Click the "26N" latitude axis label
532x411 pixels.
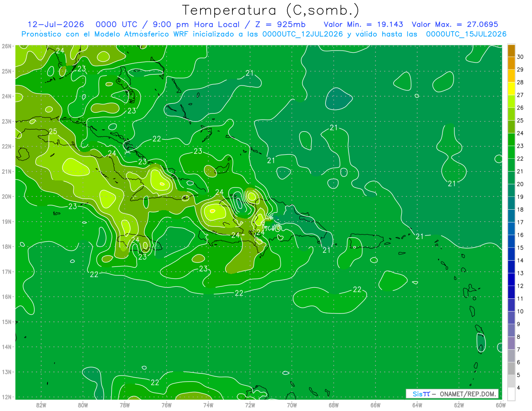(7, 46)
